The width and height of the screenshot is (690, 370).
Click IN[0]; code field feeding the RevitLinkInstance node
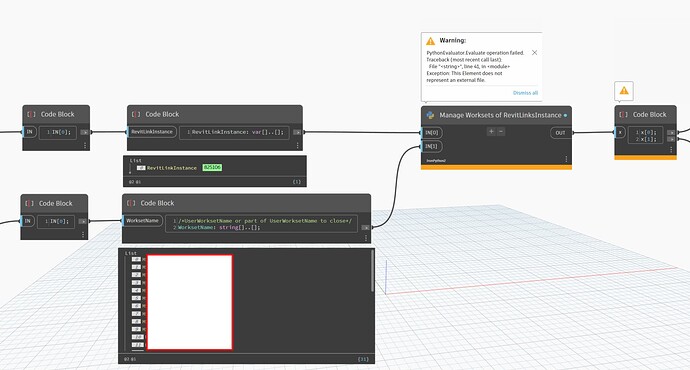[x=58, y=132]
